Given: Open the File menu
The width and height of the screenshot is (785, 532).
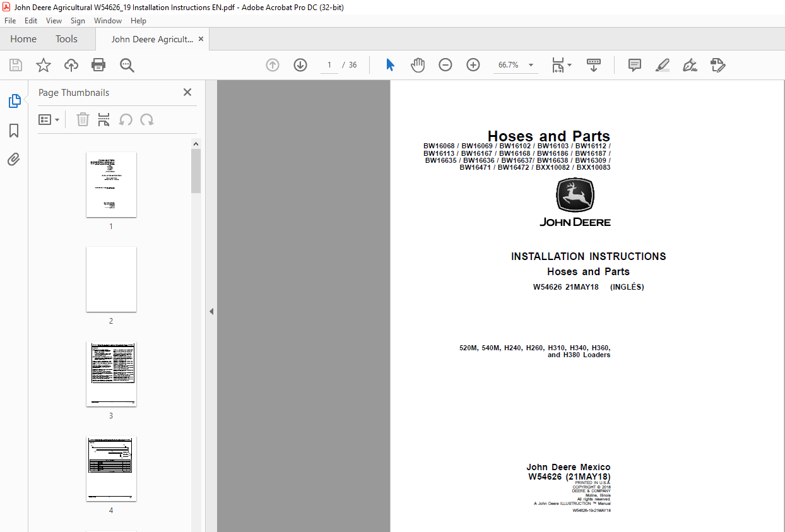Looking at the screenshot, I should point(10,21).
